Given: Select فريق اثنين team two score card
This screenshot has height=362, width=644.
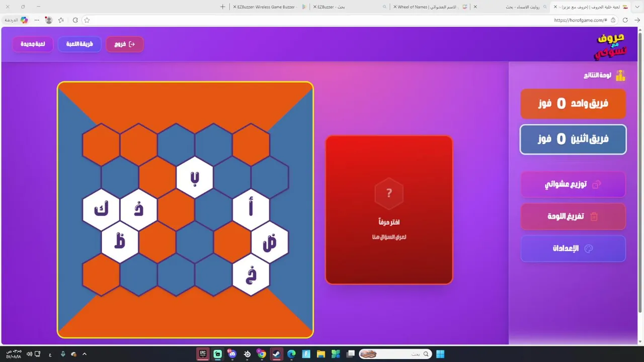Looking at the screenshot, I should click(573, 139).
